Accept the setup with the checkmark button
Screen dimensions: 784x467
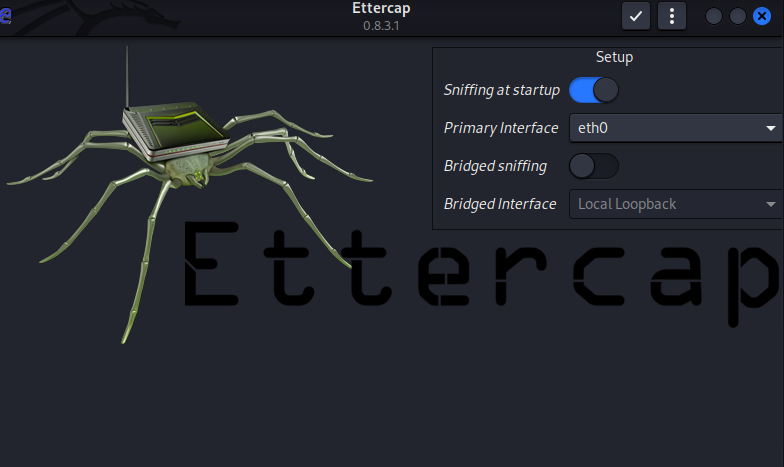636,16
